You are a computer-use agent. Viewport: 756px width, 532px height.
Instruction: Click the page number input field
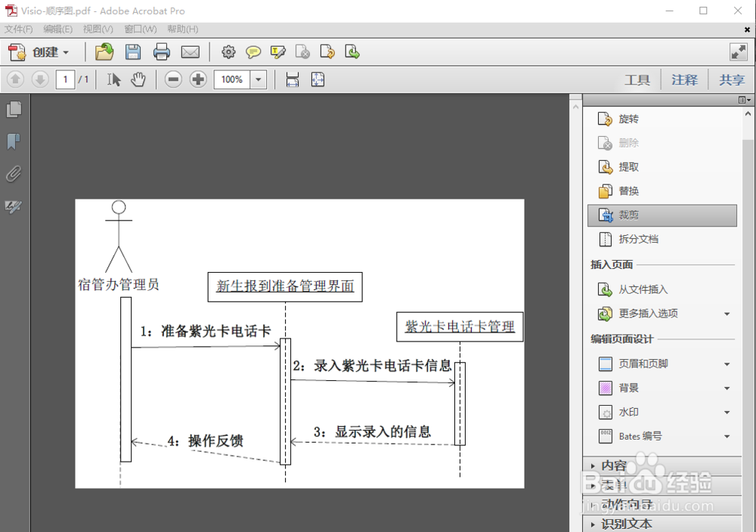coord(65,79)
